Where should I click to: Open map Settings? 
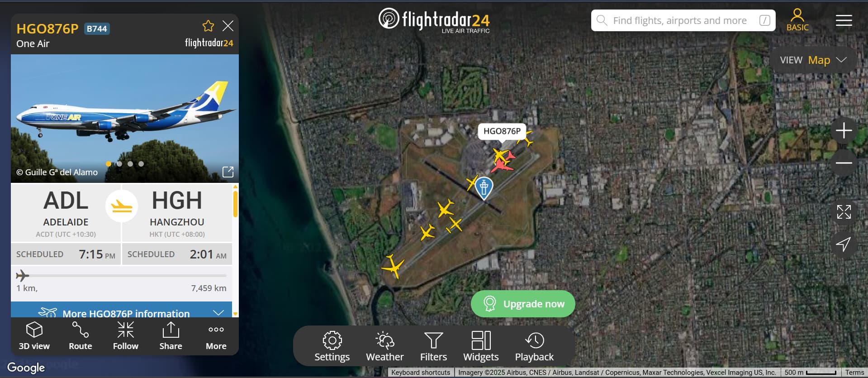[x=332, y=346]
